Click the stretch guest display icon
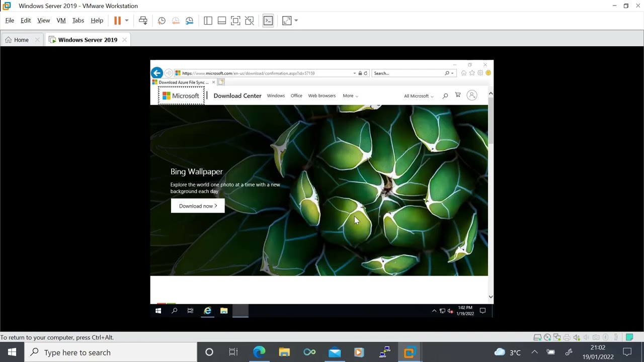The width and height of the screenshot is (644, 362). coord(287,21)
